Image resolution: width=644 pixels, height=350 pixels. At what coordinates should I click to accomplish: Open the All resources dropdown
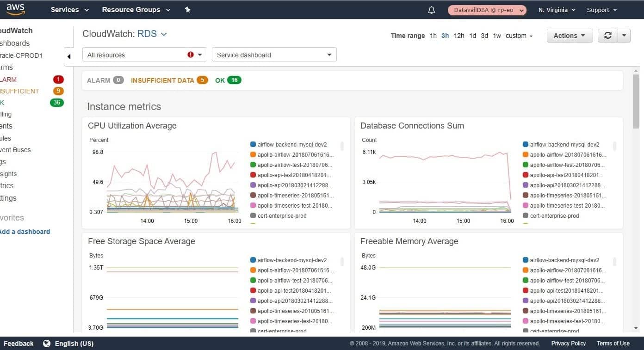click(145, 55)
